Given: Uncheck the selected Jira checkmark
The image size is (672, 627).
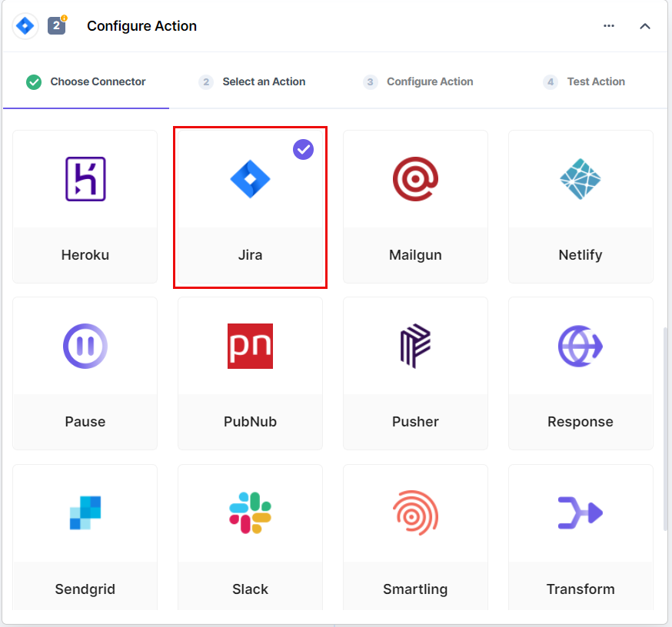Looking at the screenshot, I should click(x=304, y=150).
